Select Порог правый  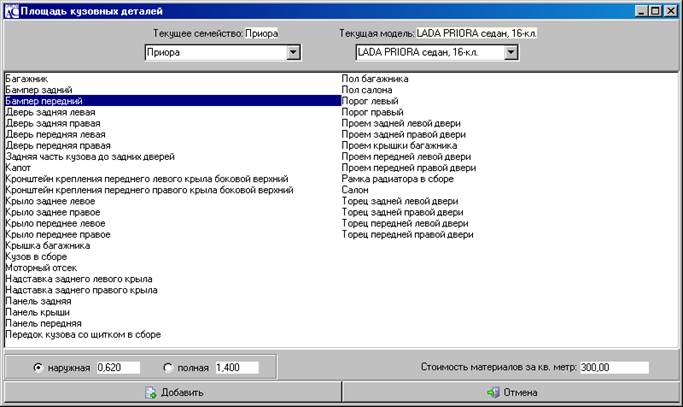(x=372, y=112)
